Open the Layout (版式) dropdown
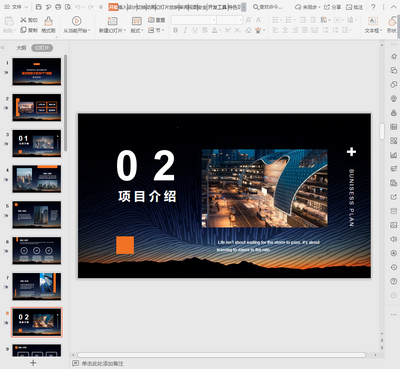 (x=137, y=30)
